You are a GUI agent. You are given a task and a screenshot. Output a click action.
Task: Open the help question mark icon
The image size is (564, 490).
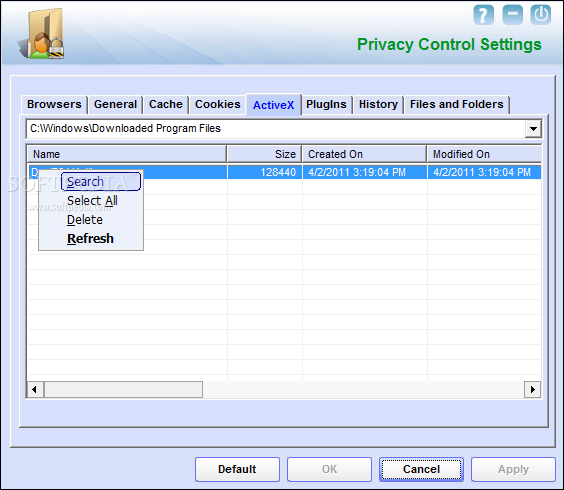pyautogui.click(x=483, y=15)
